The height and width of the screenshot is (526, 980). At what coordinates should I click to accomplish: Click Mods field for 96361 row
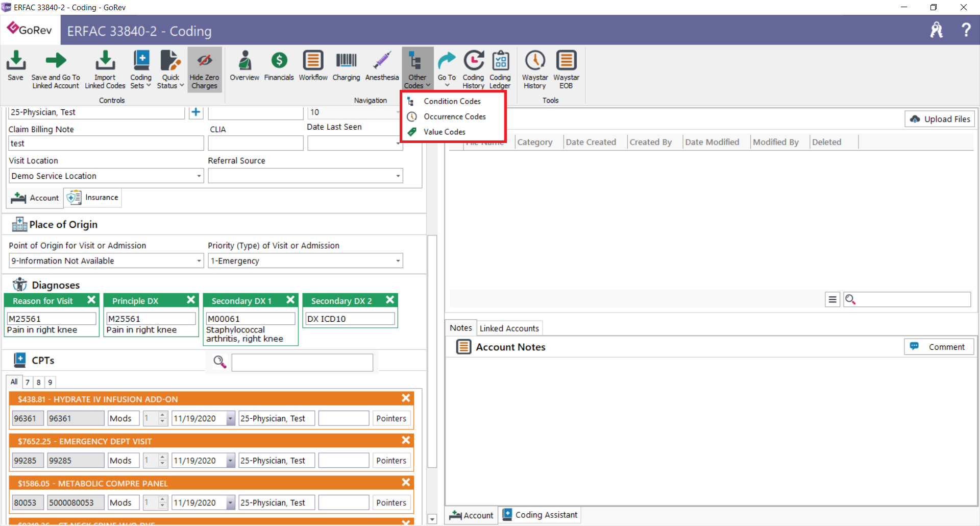point(124,418)
